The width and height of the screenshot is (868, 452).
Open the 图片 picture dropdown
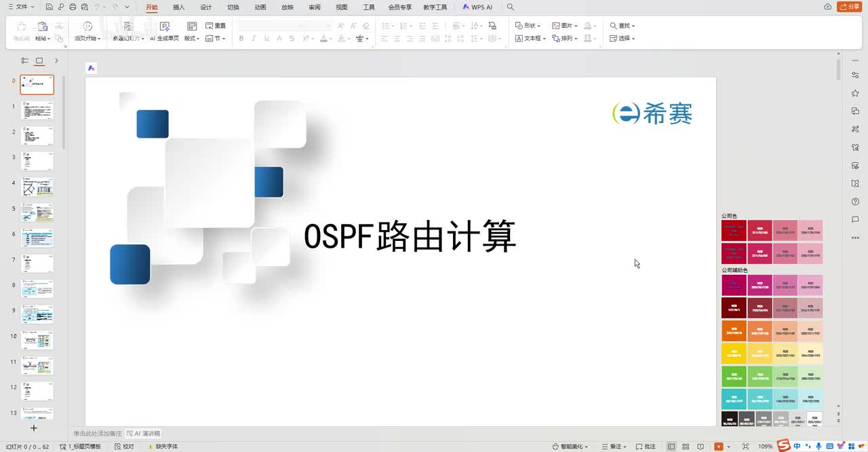point(565,26)
